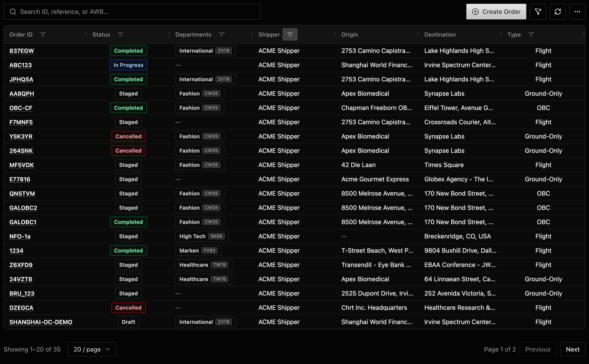
Task: Click the Chrt Inc. Headquarters origin cell
Action: click(x=374, y=308)
